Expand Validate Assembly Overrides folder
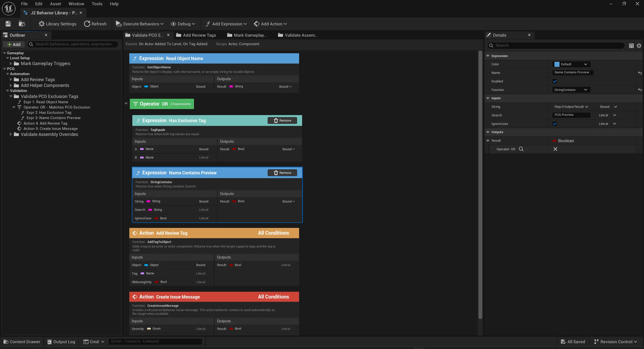Screen dimensions: 644x349 point(11,134)
